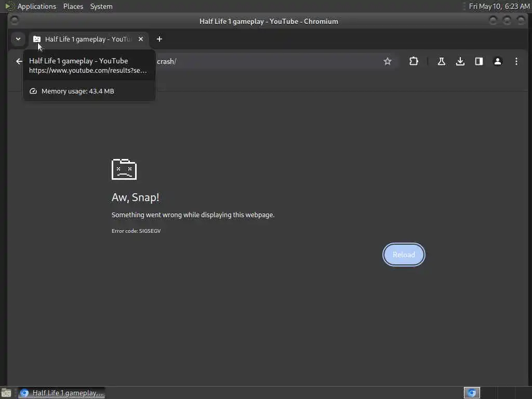This screenshot has height=399, width=532.
Task: Open the Extensions puzzle icon
Action: pyautogui.click(x=414, y=61)
